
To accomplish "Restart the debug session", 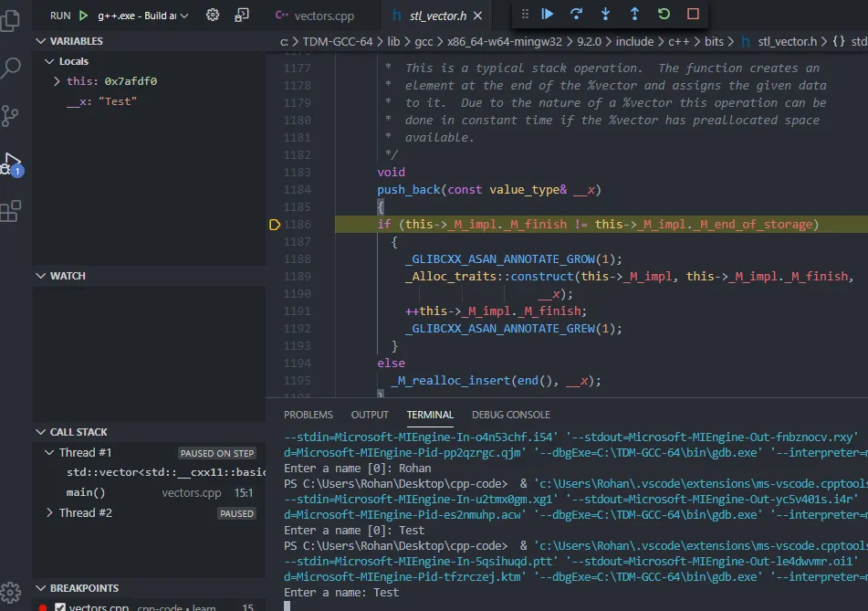I will [x=664, y=14].
